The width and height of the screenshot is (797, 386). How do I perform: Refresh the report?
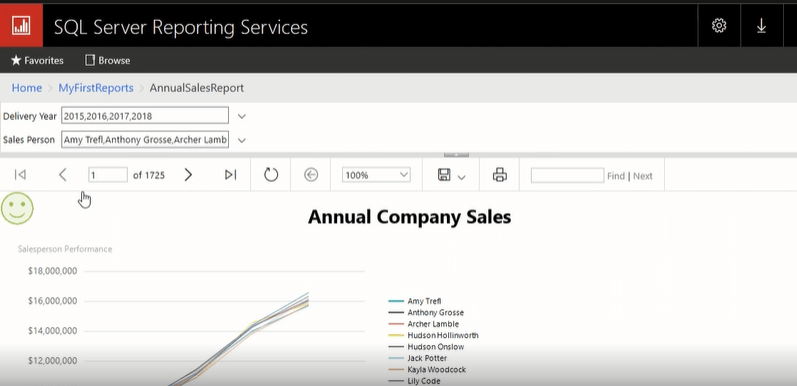[271, 175]
